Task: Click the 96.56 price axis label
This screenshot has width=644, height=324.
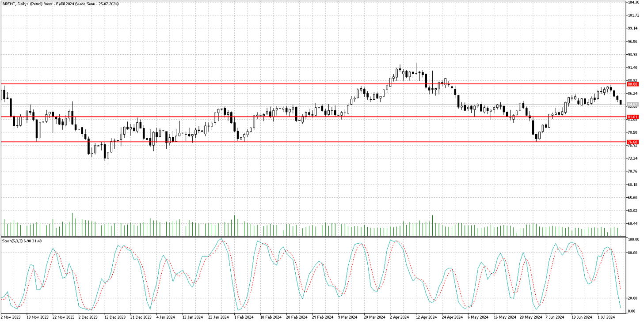Action: pos(633,42)
